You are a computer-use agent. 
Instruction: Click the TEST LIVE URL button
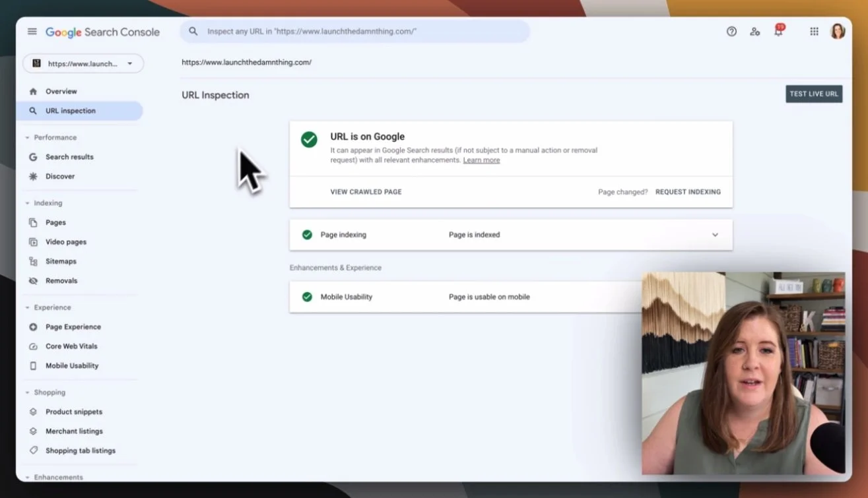(814, 94)
